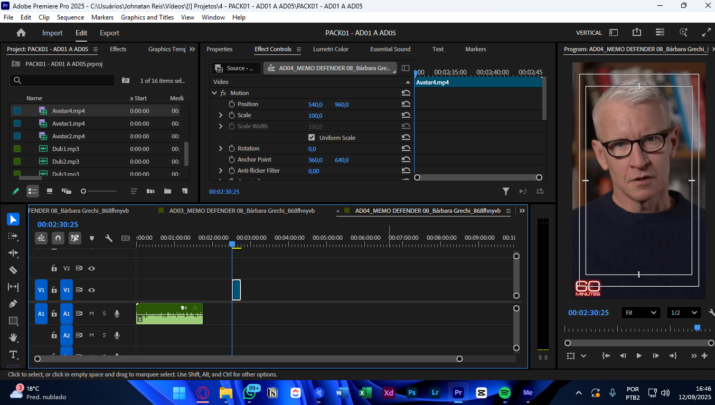Choose the Hand tool

coord(13,338)
